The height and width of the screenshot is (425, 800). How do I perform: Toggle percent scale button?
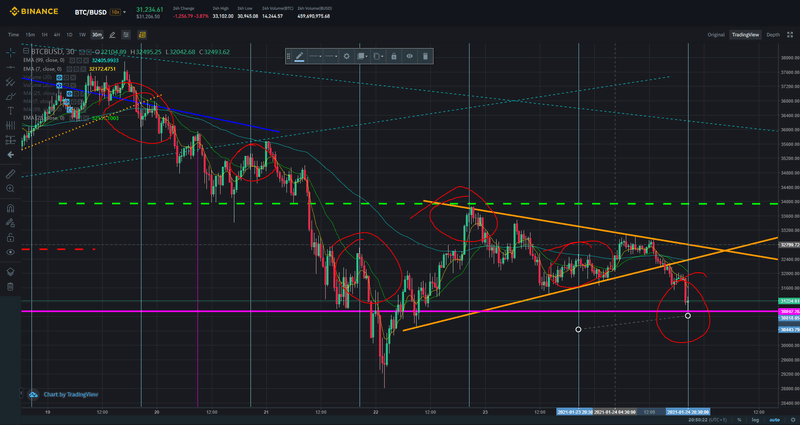(739, 420)
